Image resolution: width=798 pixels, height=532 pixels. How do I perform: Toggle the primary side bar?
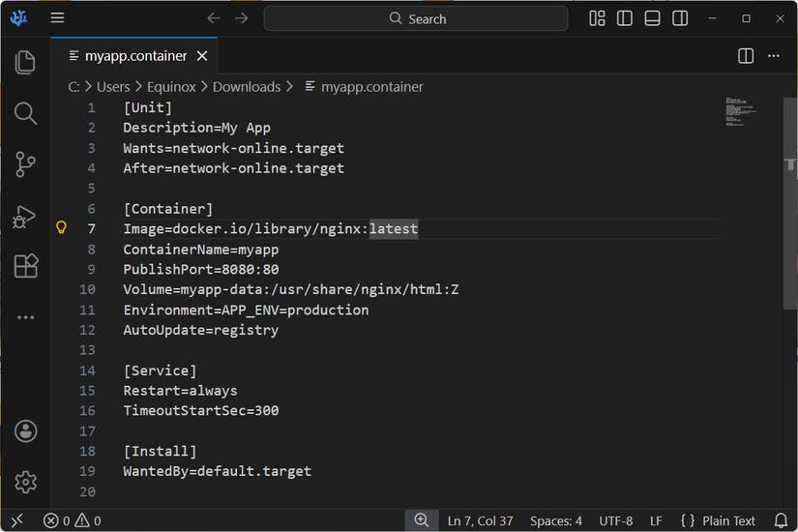625,18
